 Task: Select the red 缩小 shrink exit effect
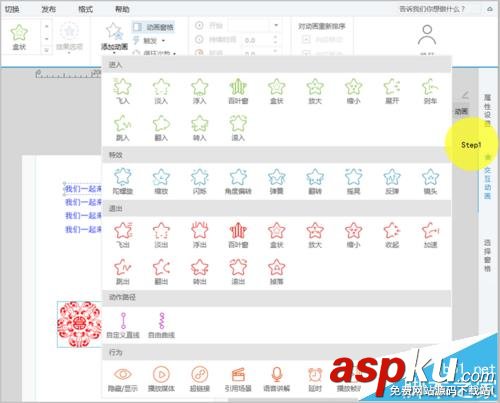coord(354,235)
